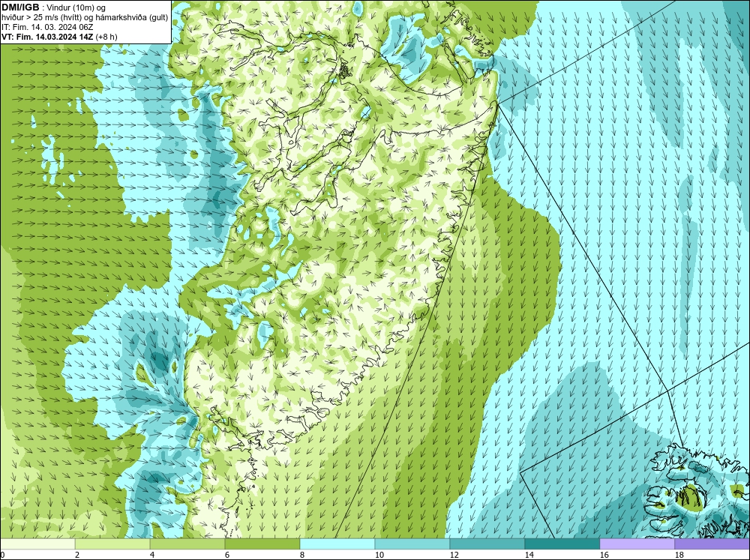This screenshot has width=750, height=560.
Task: Click the 18+ m/s purple legend swatch
Action: (712, 544)
